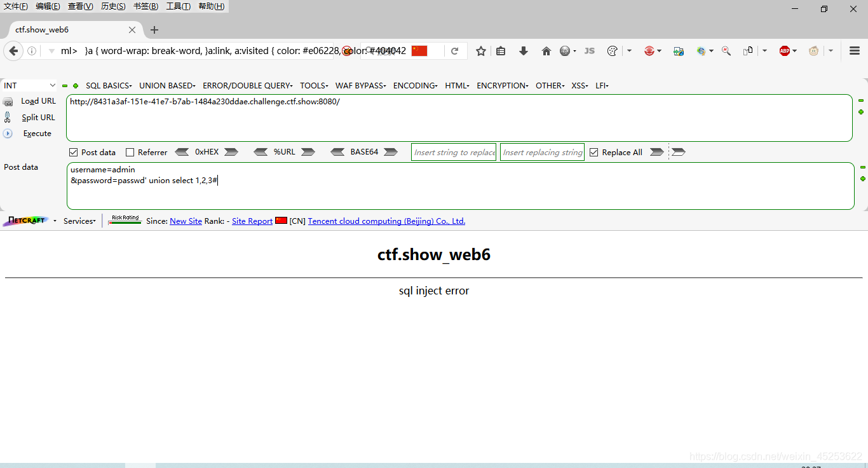Click the green plus beside the URL field
This screenshot has width=868, height=468.
point(860,112)
